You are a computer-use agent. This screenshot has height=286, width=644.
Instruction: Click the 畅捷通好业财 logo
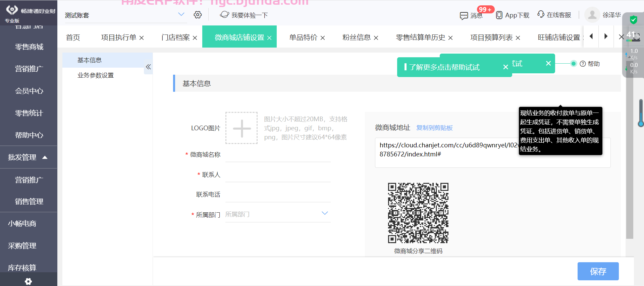(30, 11)
